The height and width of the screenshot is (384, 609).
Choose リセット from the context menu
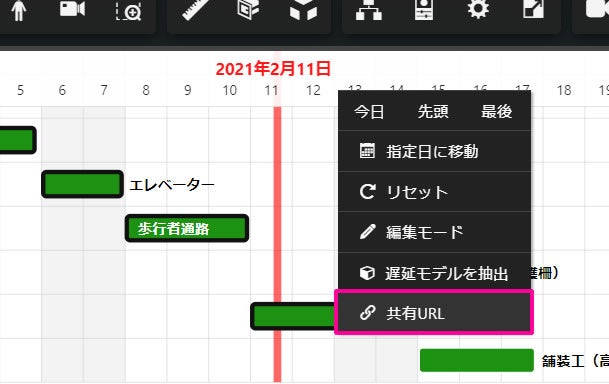click(x=435, y=192)
